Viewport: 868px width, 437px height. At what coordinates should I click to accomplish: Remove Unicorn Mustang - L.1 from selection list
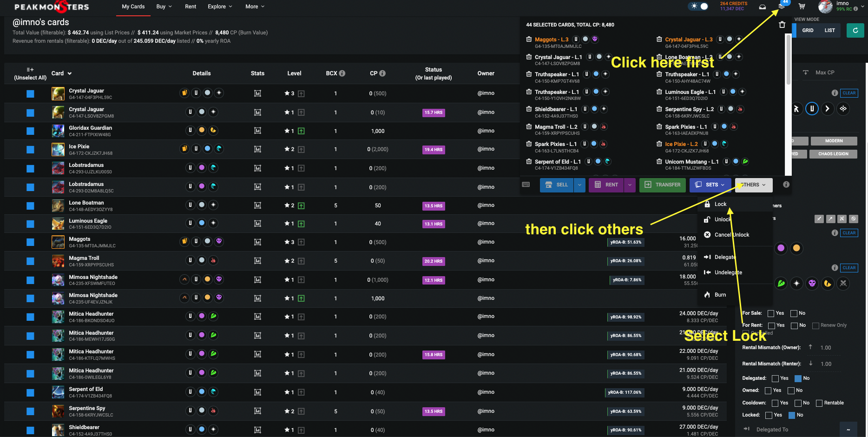coord(659,162)
